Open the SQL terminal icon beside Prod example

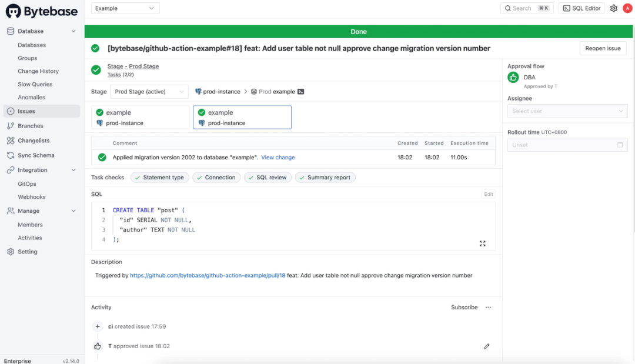(x=300, y=92)
